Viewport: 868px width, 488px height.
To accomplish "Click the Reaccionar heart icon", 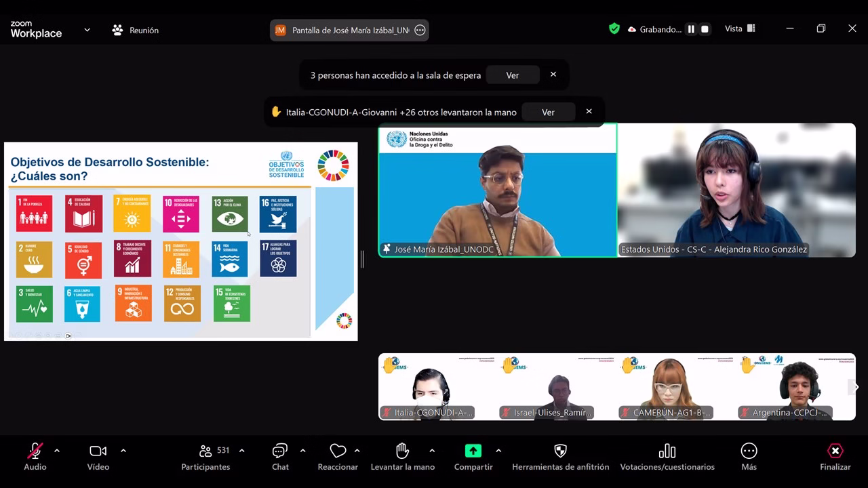I will (x=338, y=451).
